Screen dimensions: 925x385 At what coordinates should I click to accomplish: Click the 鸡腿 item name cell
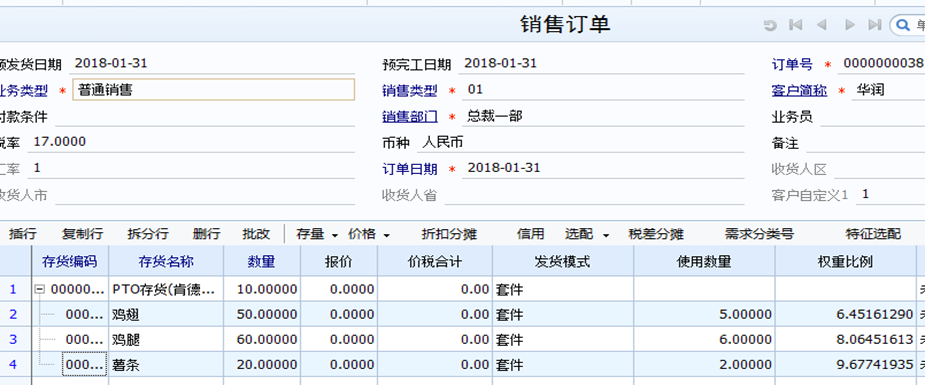166,340
